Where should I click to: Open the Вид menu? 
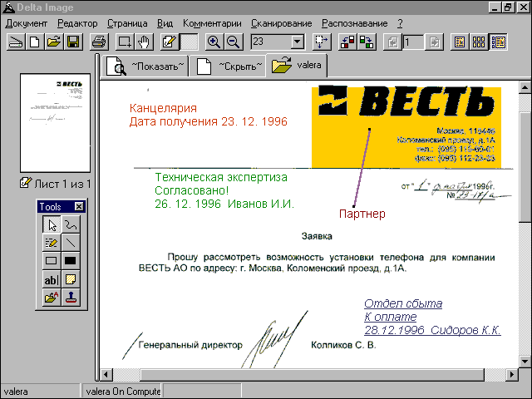point(165,23)
